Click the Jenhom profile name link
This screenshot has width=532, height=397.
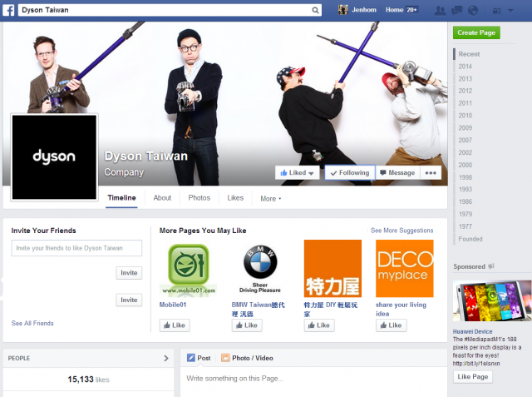tap(364, 10)
